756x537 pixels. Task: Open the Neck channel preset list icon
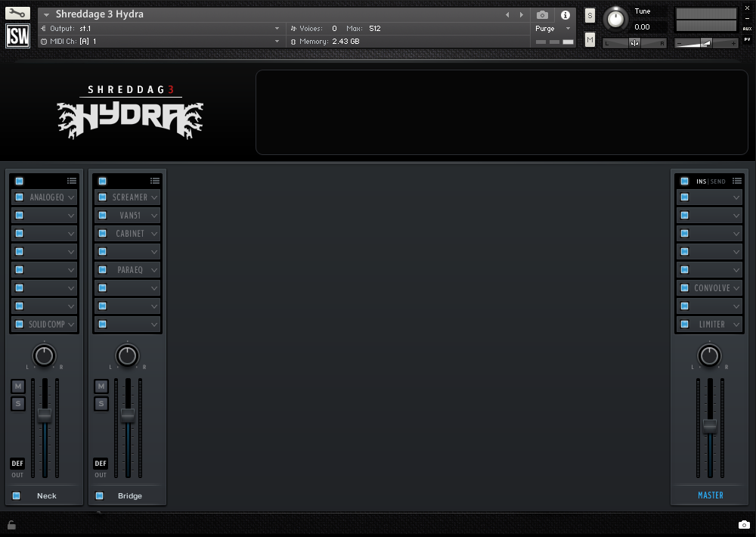click(72, 181)
